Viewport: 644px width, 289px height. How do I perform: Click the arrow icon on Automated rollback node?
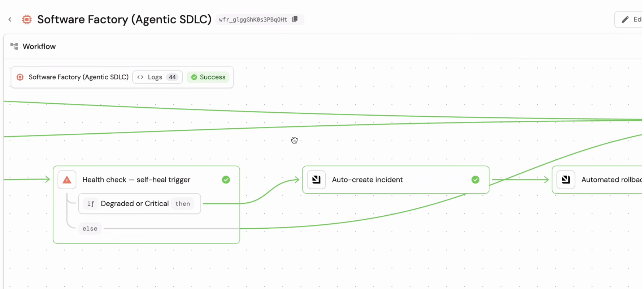point(566,180)
